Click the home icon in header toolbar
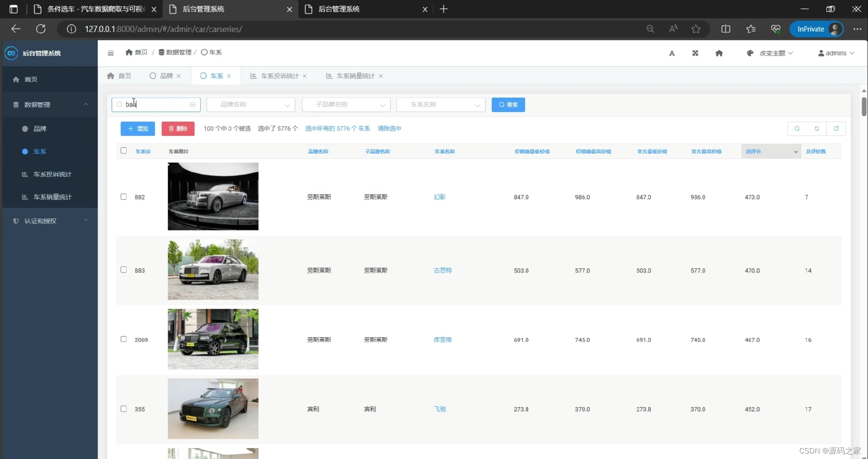This screenshot has width=868, height=459. click(x=719, y=53)
